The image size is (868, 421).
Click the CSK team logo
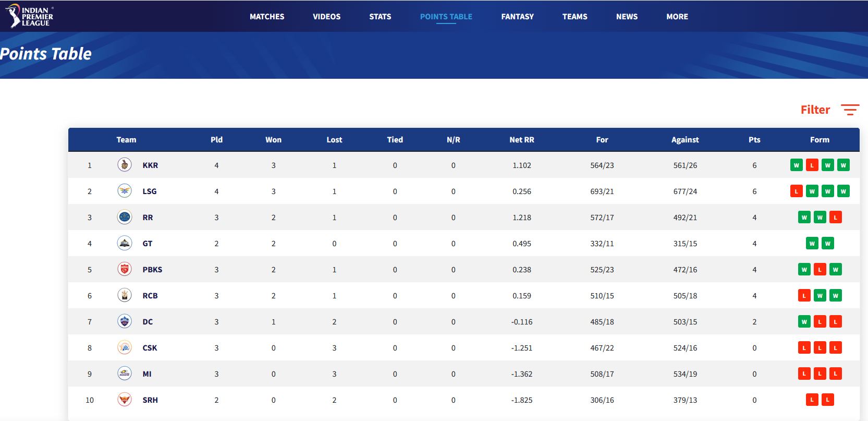coord(125,347)
